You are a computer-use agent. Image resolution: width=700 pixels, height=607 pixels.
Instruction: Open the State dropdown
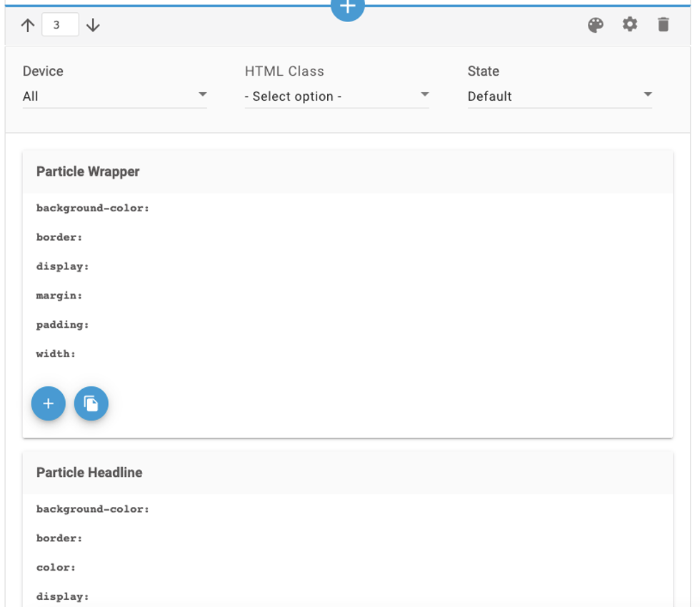559,96
